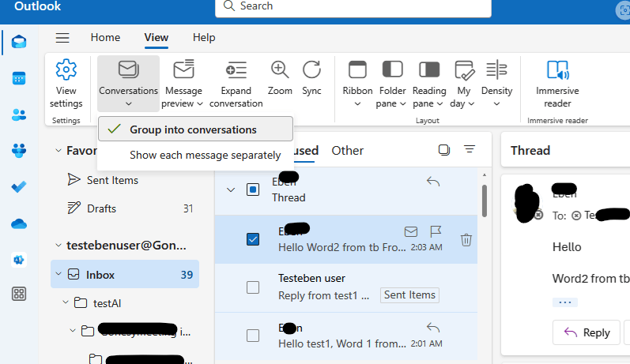Flag the Hello Word2 message

point(436,231)
